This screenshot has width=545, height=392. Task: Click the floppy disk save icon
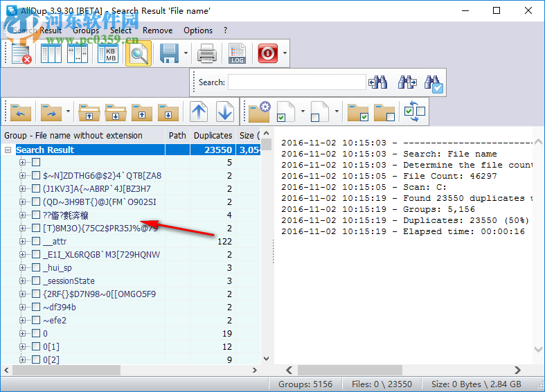(169, 53)
